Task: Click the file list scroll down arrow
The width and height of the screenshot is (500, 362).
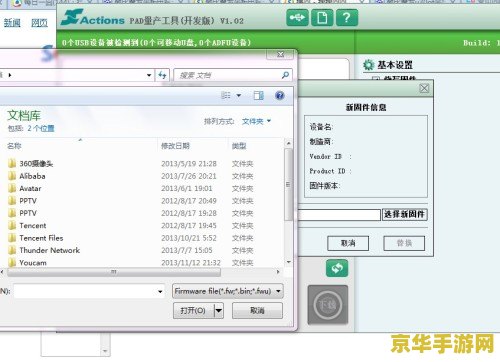Action: pyautogui.click(x=289, y=262)
